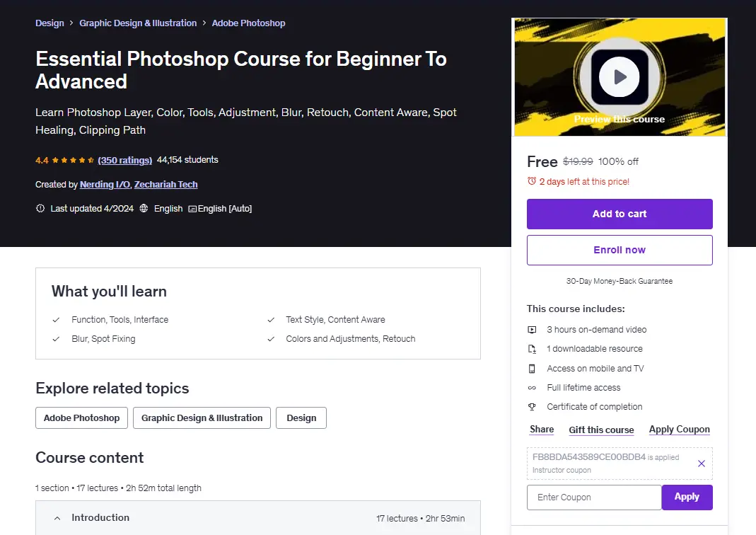Focus the Enter Coupon field
This screenshot has height=535, width=756.
[594, 497]
